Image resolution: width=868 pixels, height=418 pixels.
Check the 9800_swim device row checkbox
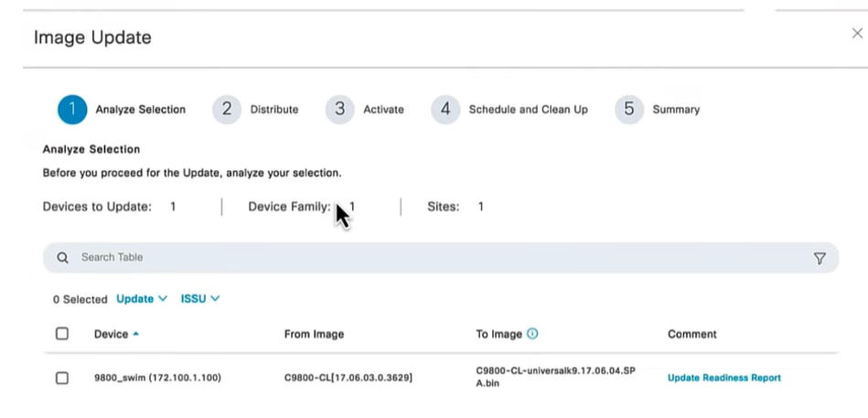[62, 378]
